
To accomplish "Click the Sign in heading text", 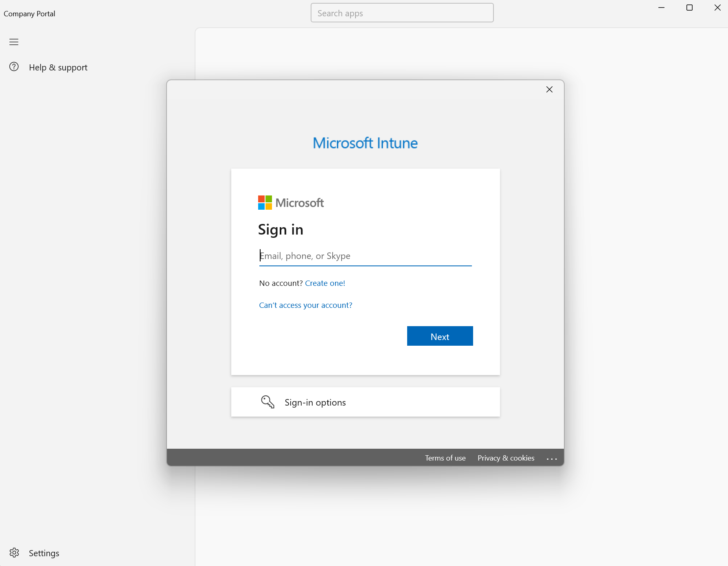I will click(281, 230).
